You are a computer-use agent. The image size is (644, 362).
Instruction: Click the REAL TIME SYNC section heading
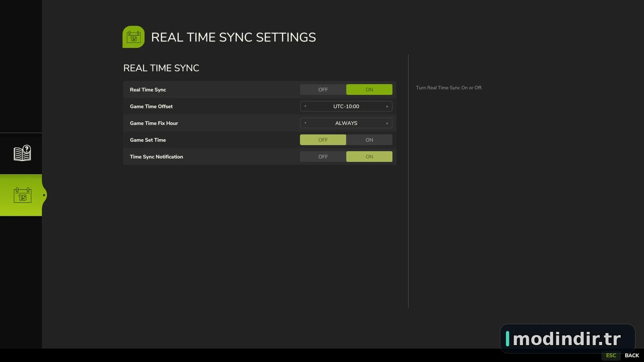(161, 68)
